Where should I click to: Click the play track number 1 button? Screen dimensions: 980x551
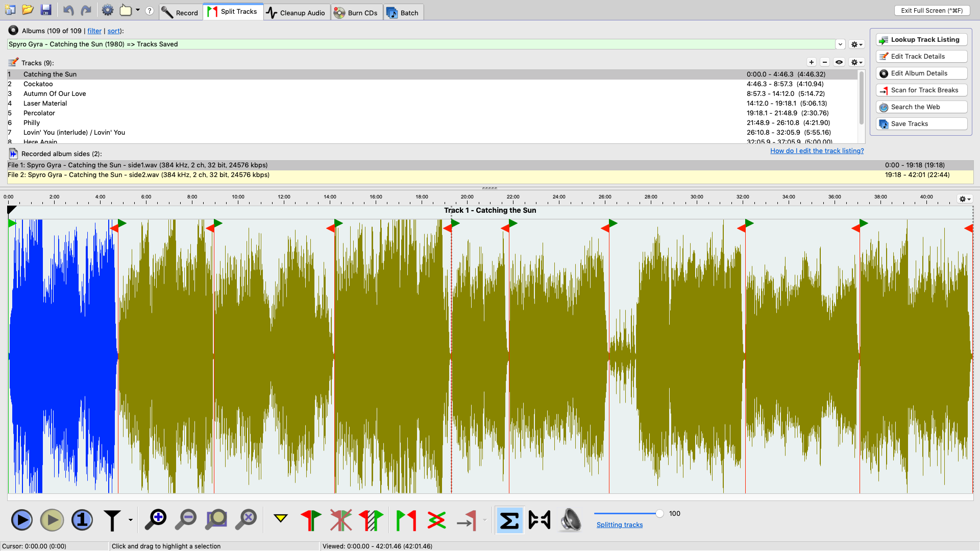pyautogui.click(x=82, y=520)
